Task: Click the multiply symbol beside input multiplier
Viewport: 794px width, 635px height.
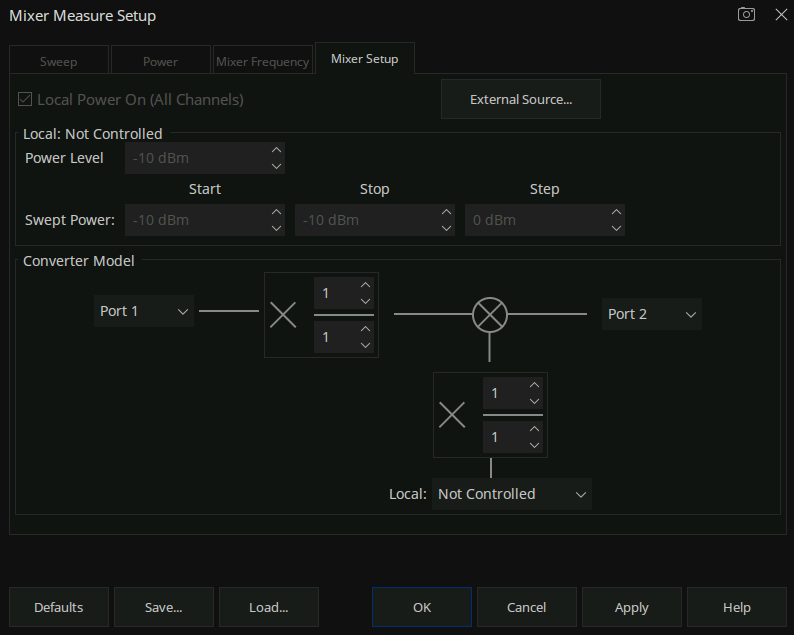Action: (283, 315)
